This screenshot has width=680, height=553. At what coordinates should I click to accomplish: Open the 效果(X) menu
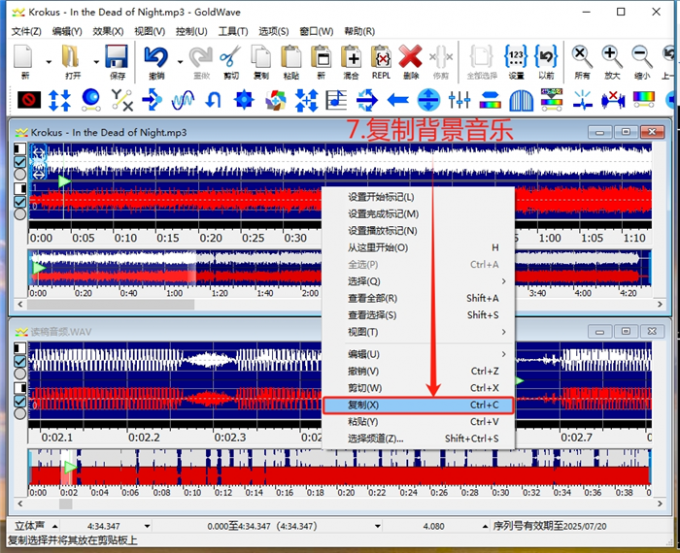click(x=108, y=31)
